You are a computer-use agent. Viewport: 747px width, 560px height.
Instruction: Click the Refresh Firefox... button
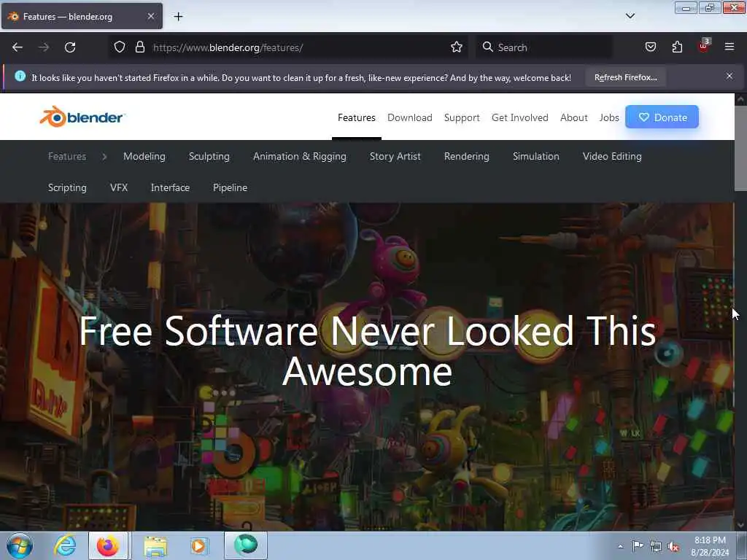(x=625, y=77)
